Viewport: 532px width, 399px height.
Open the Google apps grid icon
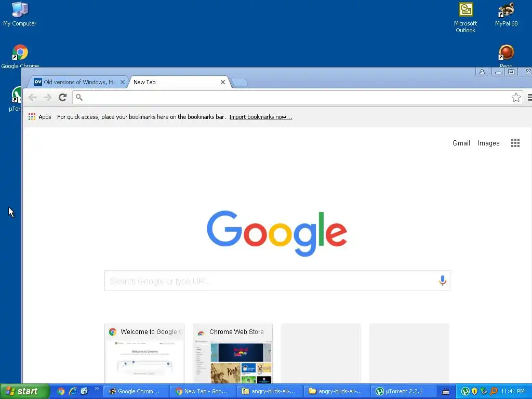point(515,143)
